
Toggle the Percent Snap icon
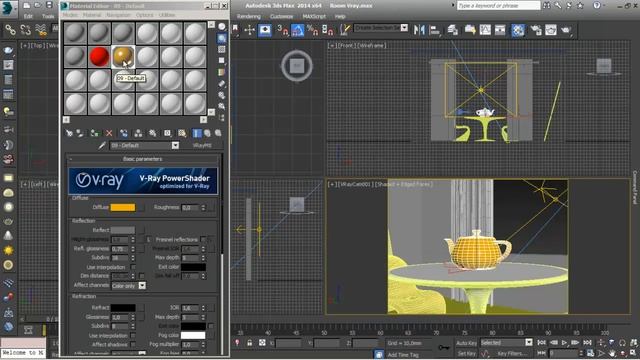[313, 30]
